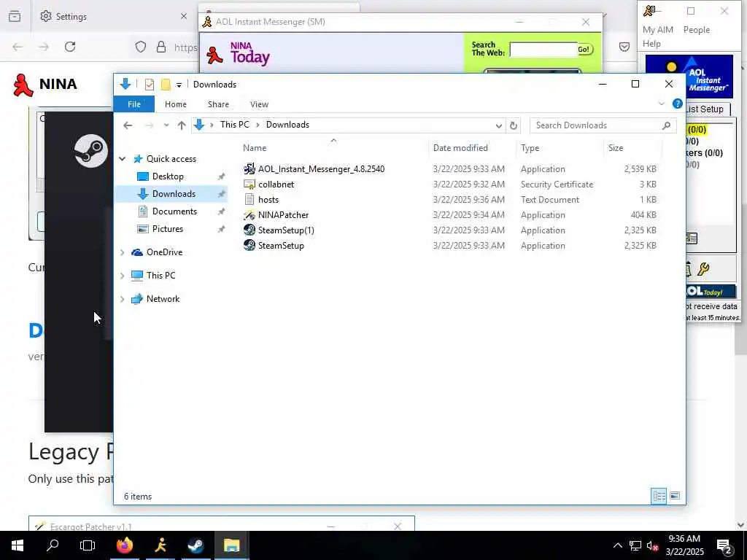Image resolution: width=747 pixels, height=560 pixels.
Task: Expand the This PC tree node
Action: pyautogui.click(x=122, y=276)
